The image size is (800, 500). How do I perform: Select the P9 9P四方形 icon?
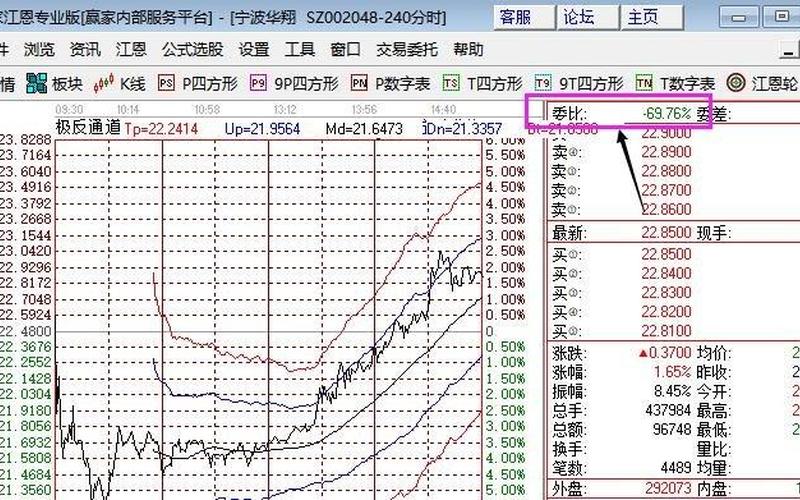[x=258, y=83]
